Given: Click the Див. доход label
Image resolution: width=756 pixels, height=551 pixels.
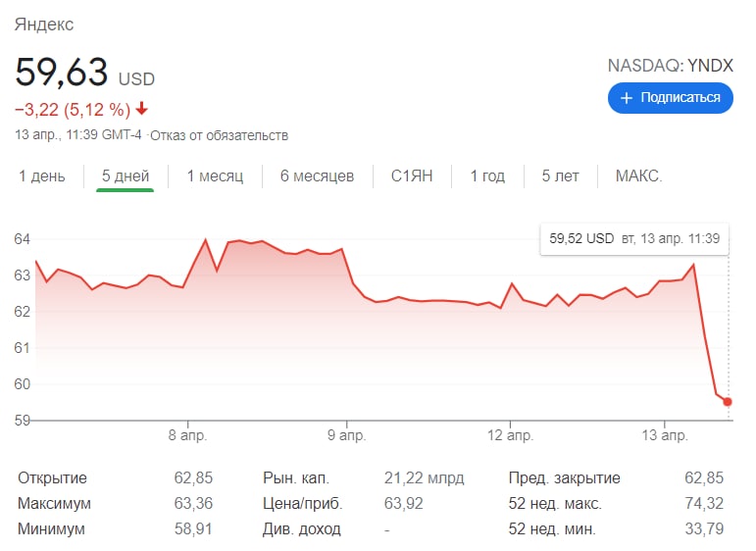Looking at the screenshot, I should point(302,528).
